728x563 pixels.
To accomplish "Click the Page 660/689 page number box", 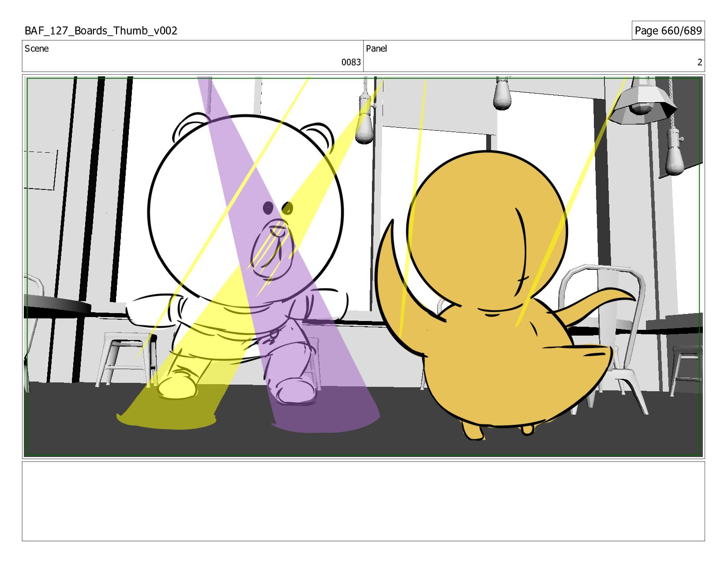I will point(668,30).
